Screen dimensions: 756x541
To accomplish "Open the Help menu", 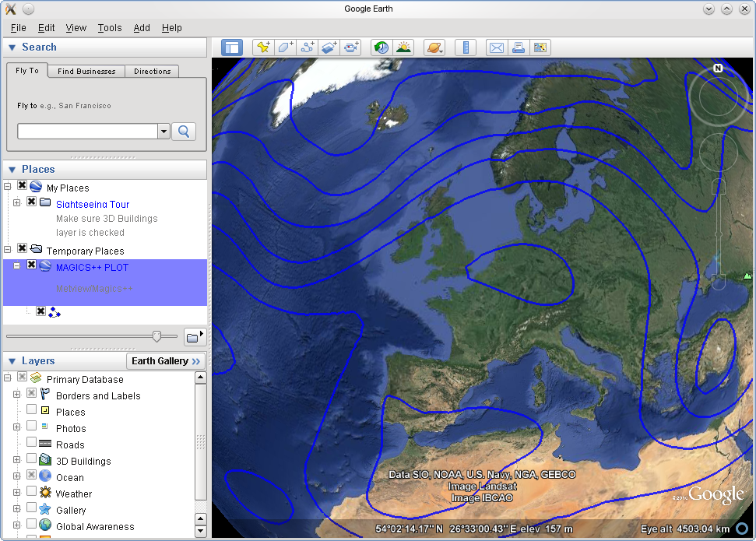I will pyautogui.click(x=171, y=28).
